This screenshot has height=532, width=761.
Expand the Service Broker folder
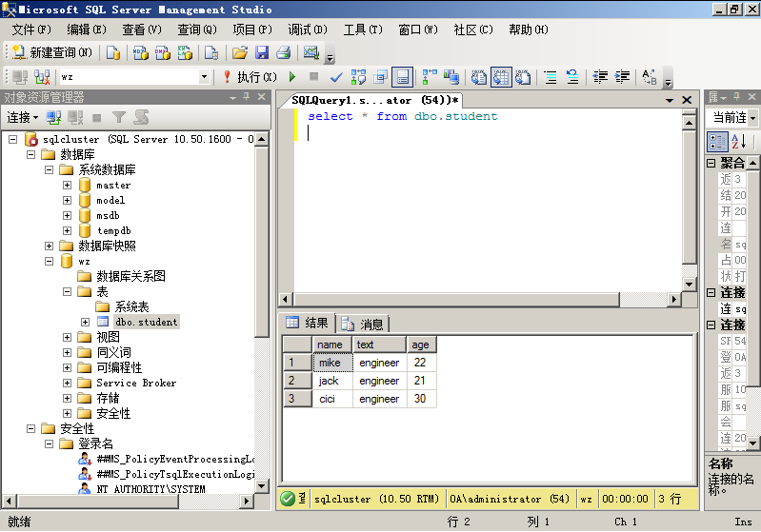(x=67, y=383)
